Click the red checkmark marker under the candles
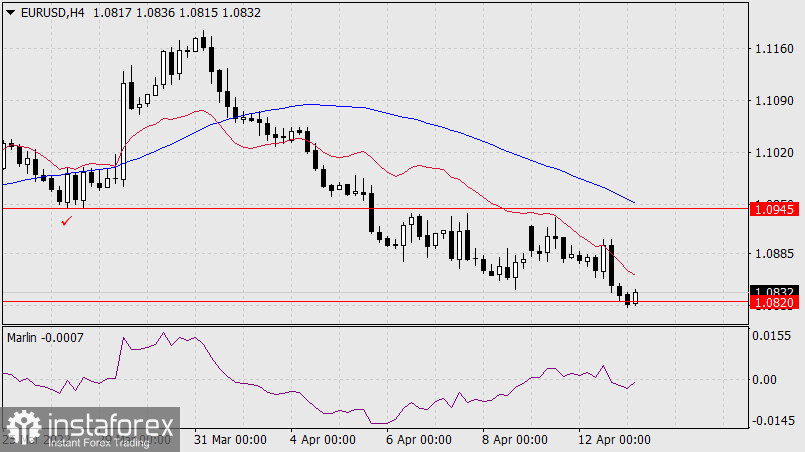805x452 pixels. tap(67, 220)
